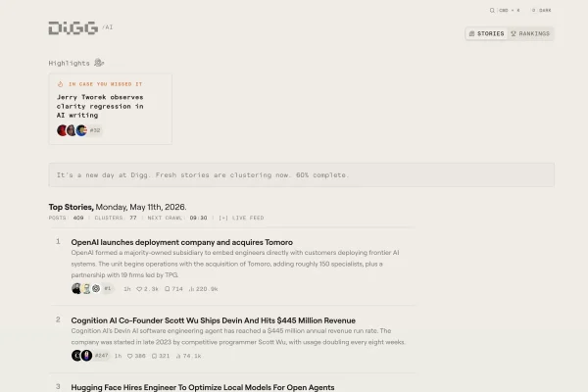Image resolution: width=588 pixels, height=392 pixels.
Task: Click second avatar under Cognition AI story
Action: [x=86, y=355]
